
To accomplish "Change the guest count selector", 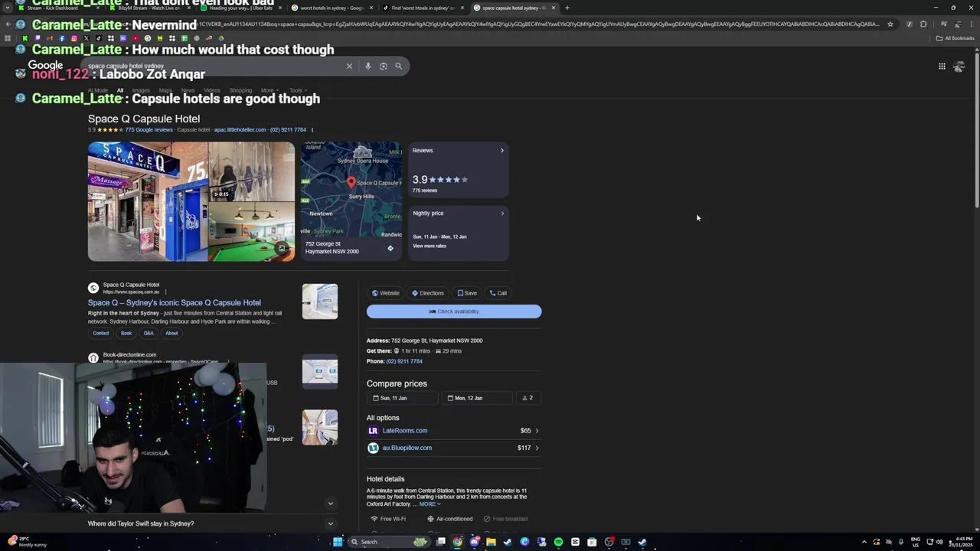I will pyautogui.click(x=528, y=398).
